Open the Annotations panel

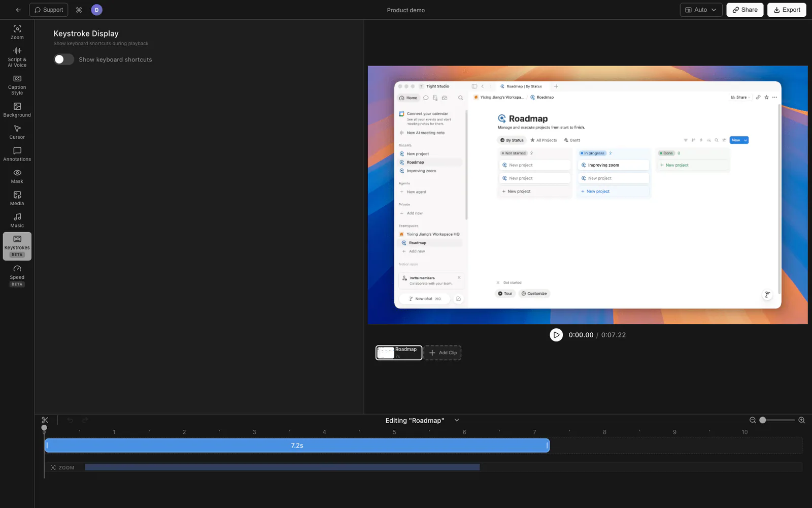[17, 154]
